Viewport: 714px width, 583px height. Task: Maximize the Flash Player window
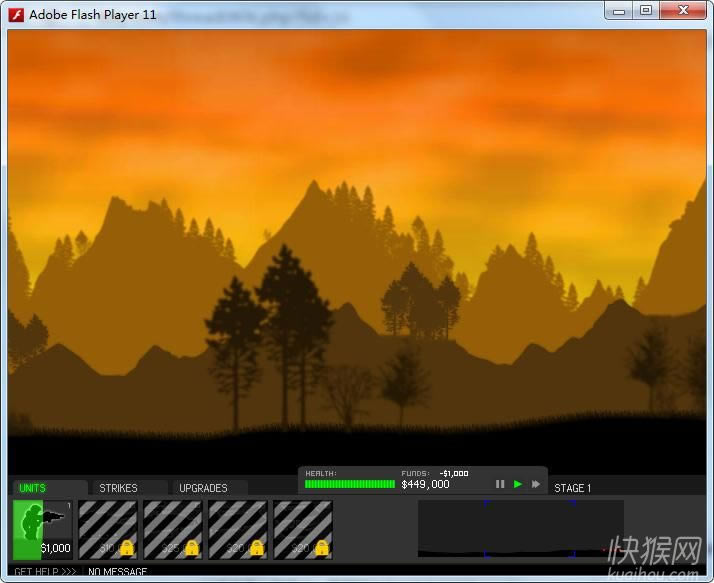[x=646, y=10]
